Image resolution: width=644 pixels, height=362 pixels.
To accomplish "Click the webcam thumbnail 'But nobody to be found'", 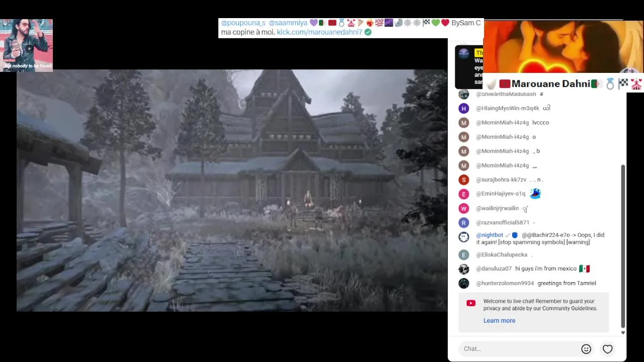I will pyautogui.click(x=26, y=45).
